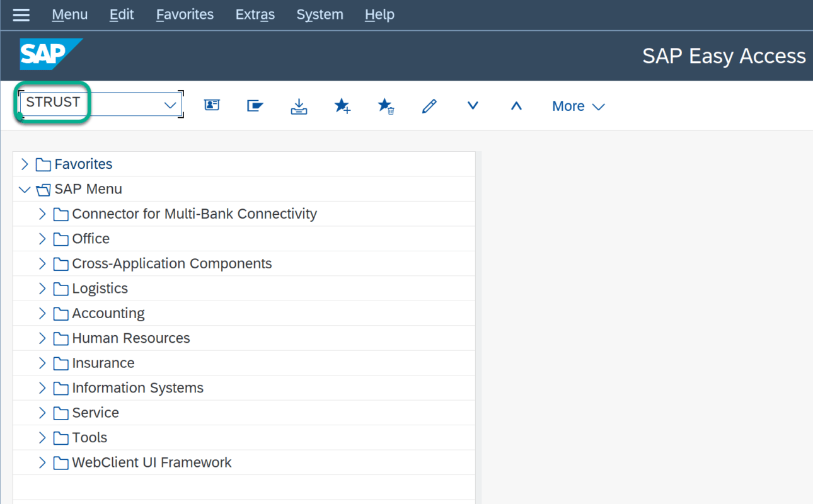
Task: Select Connector for Multi-Bank Connectivity label
Action: (194, 214)
